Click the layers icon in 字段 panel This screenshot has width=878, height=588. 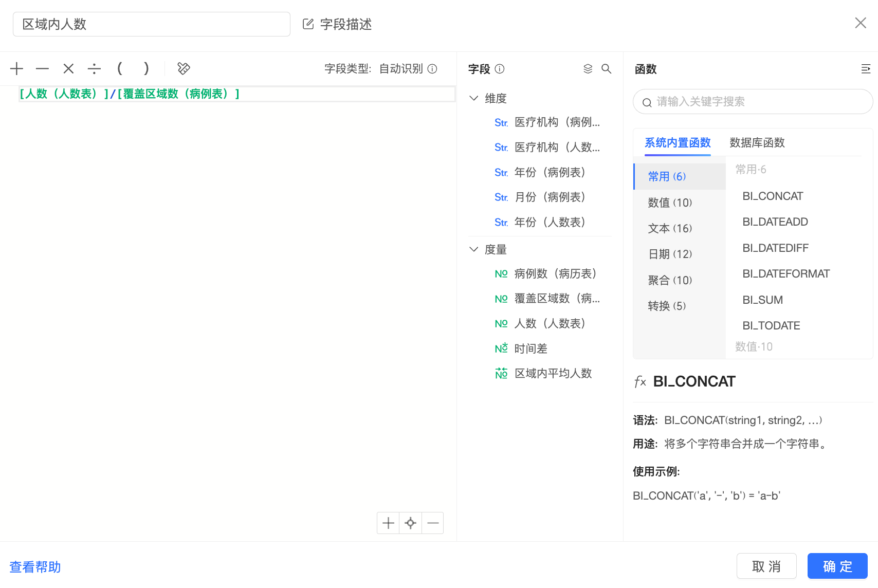point(588,68)
